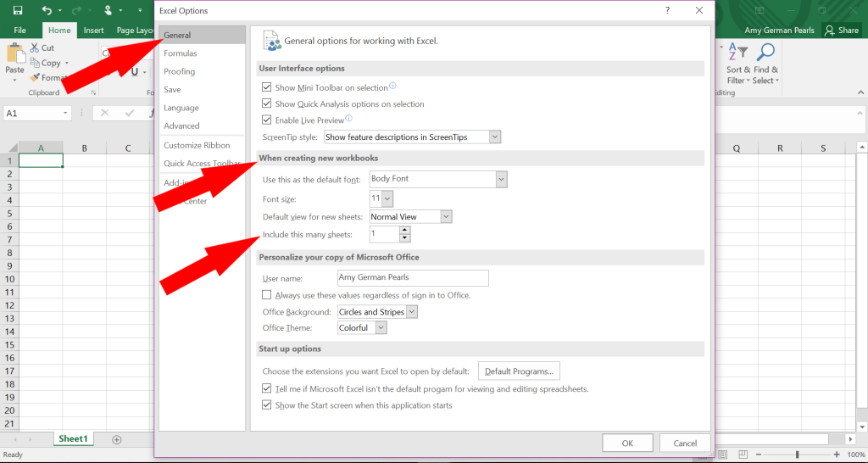Click the zoom in plus icon in status bar
The height and width of the screenshot is (463, 868).
837,455
